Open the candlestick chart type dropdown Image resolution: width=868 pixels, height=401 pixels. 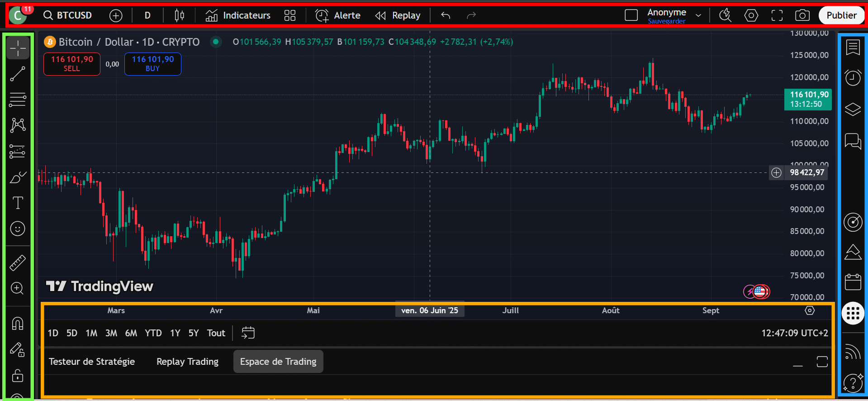pos(180,15)
